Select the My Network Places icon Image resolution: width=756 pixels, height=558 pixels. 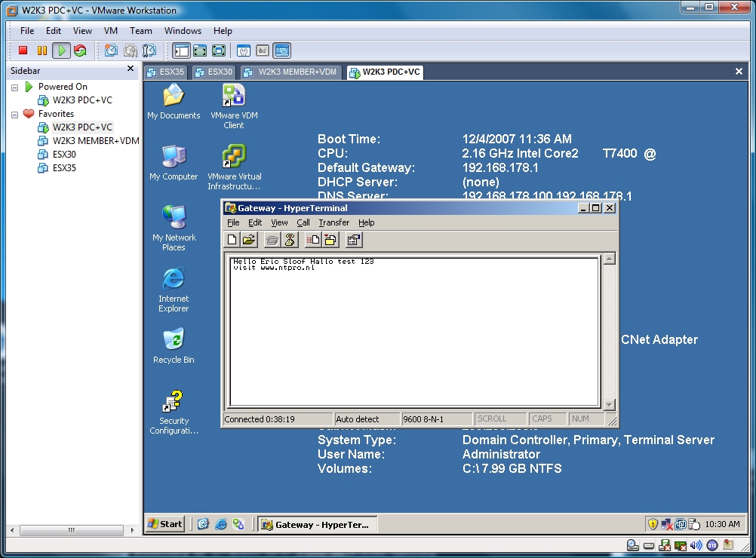click(174, 228)
